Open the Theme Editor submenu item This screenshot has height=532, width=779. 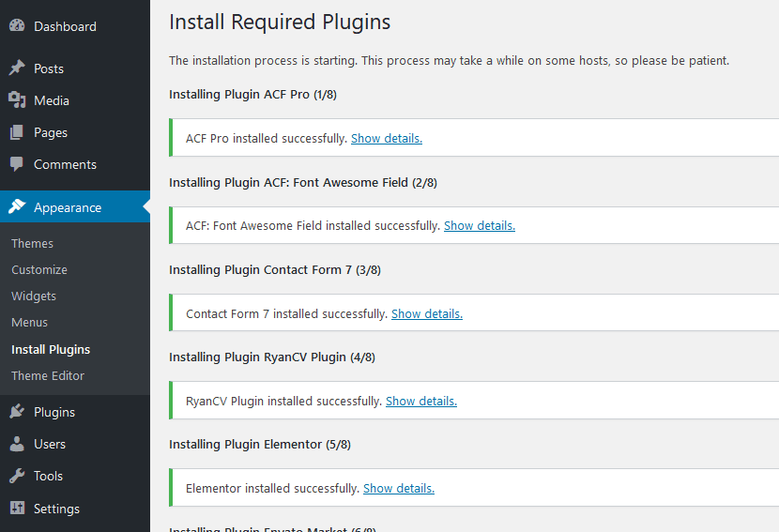point(48,375)
